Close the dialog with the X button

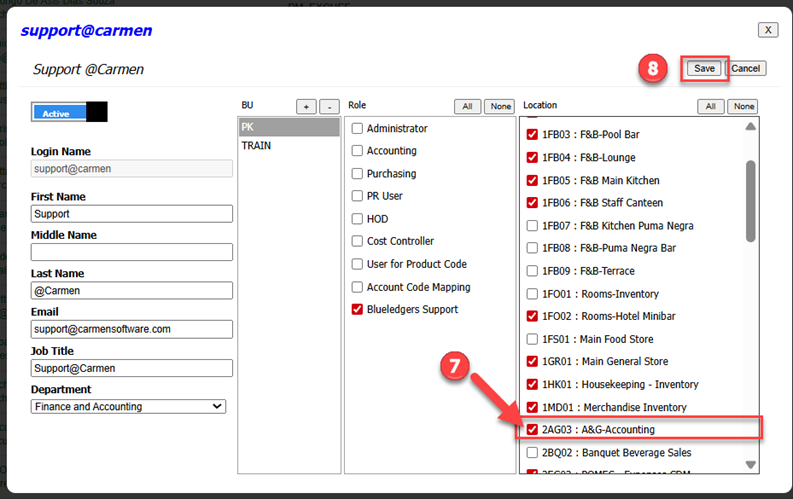767,30
